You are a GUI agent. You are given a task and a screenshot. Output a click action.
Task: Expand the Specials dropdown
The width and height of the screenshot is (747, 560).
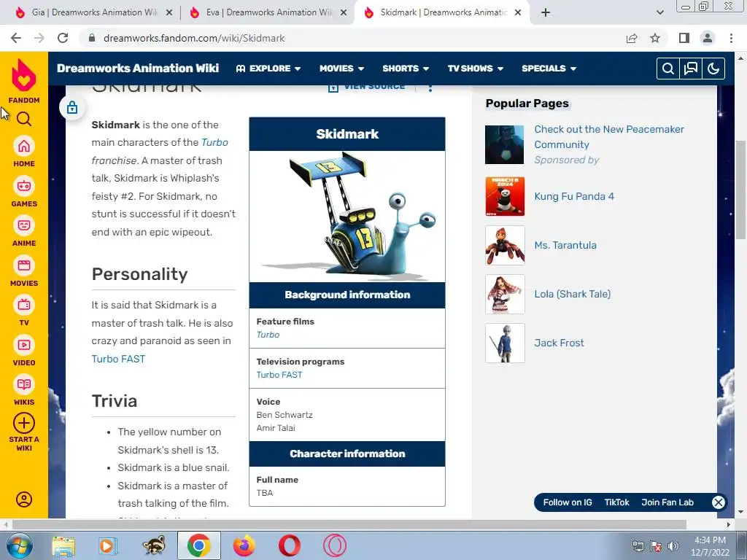point(549,69)
